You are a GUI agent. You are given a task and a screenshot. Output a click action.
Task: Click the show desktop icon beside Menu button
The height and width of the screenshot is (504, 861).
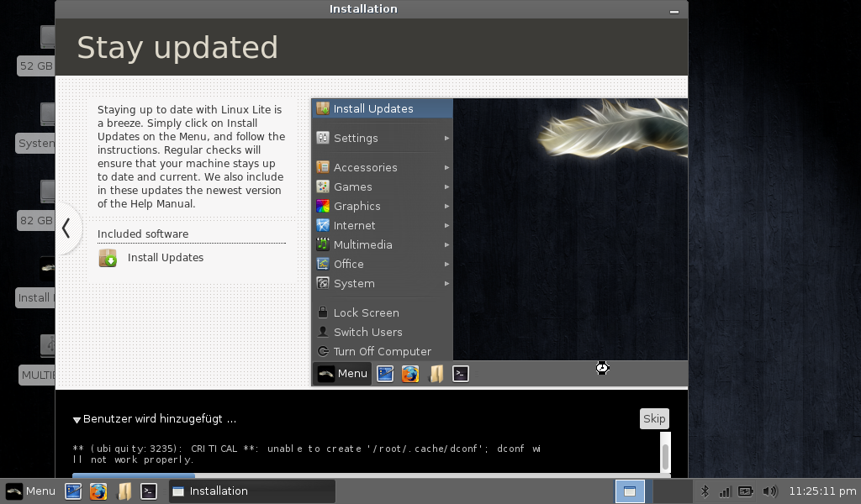73,491
